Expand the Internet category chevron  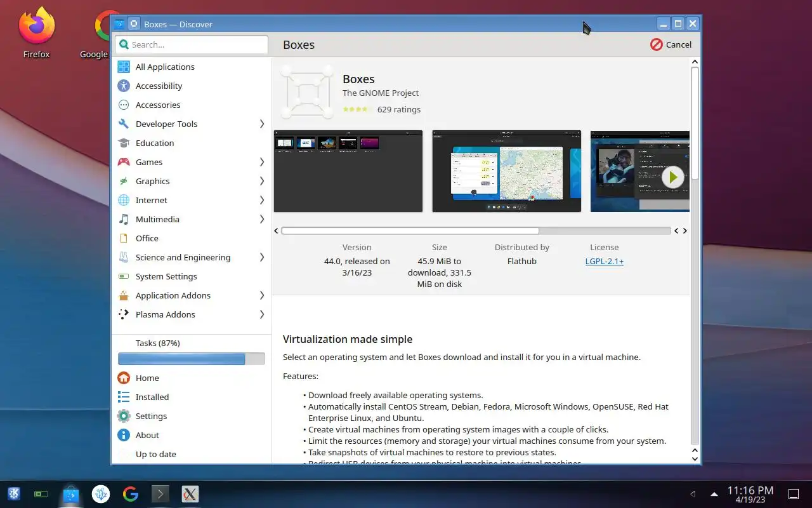[261, 200]
